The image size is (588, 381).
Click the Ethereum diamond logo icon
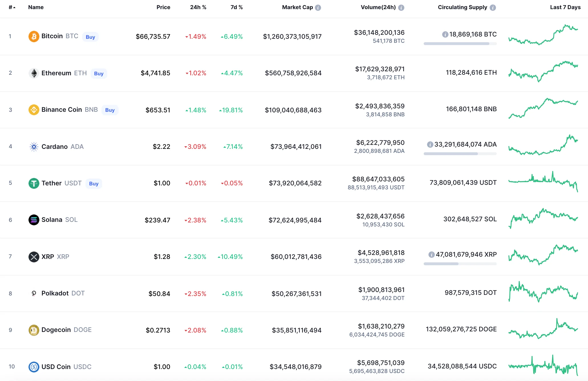(34, 73)
